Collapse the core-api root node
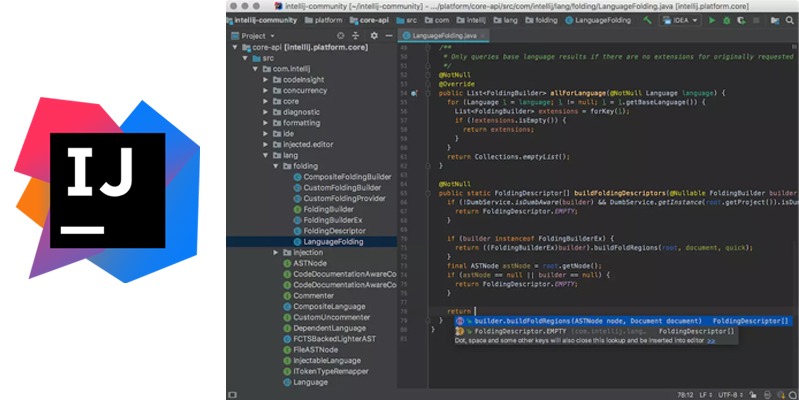799x400 pixels. [x=235, y=47]
